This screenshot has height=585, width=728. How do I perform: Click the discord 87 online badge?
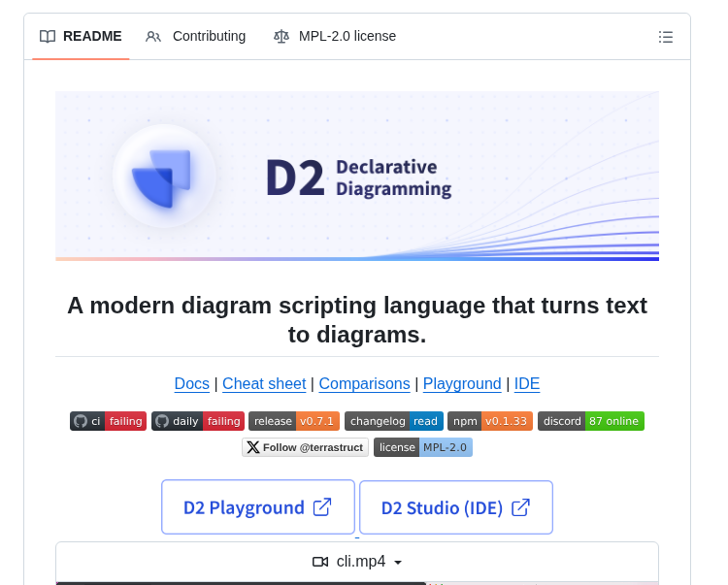coord(590,421)
